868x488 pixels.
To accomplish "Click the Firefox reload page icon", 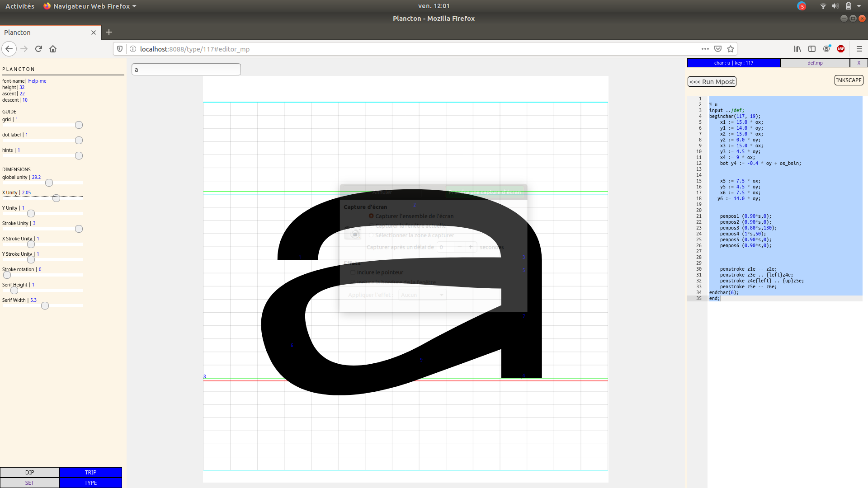I will [x=38, y=49].
